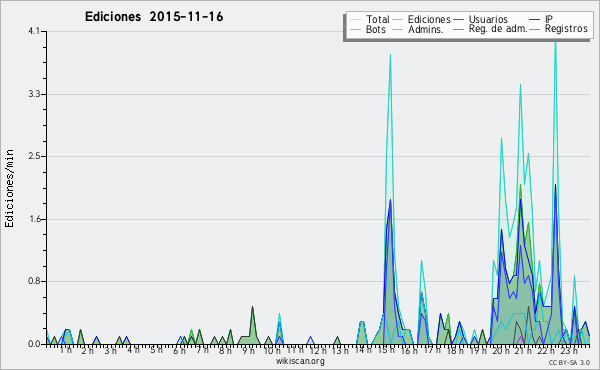Click the tall Total peak at 15 h
This screenshot has height=370, width=600.
pos(390,56)
